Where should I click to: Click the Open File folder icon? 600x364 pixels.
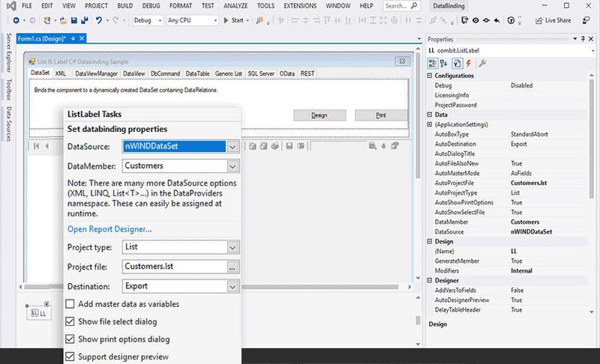coord(64,20)
